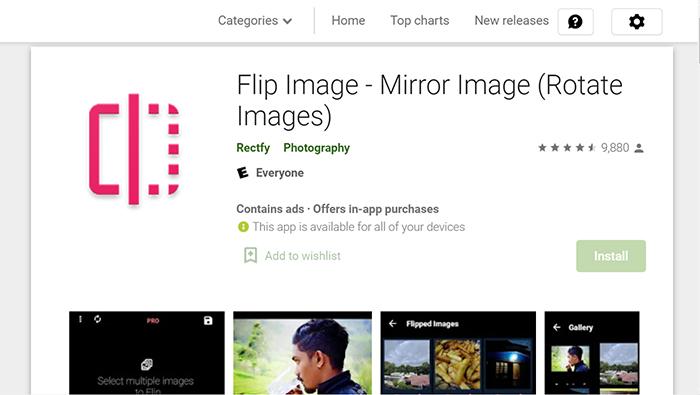Click the Everyone content rating icon
This screenshot has height=395, width=700.
(x=242, y=173)
